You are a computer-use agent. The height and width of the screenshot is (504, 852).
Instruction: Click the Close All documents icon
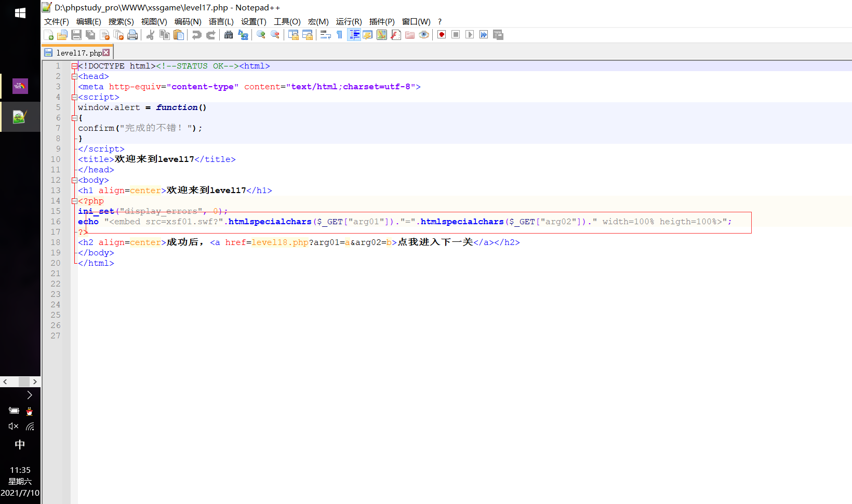click(118, 35)
